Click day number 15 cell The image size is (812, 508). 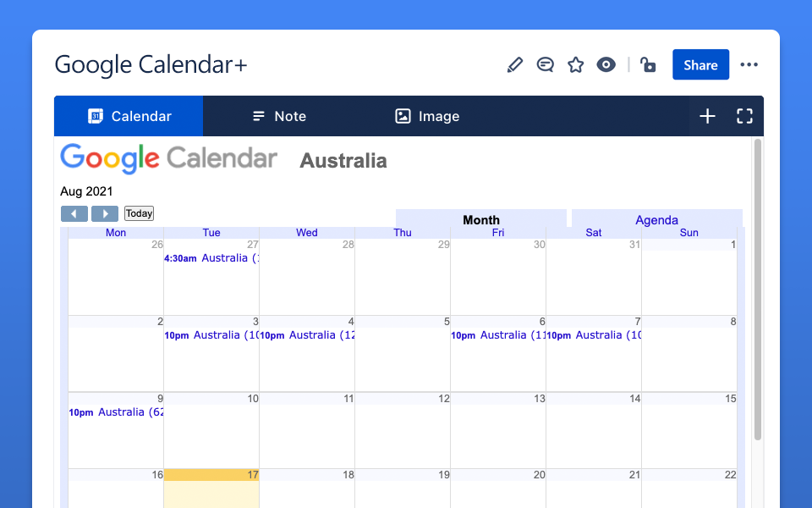click(x=689, y=430)
